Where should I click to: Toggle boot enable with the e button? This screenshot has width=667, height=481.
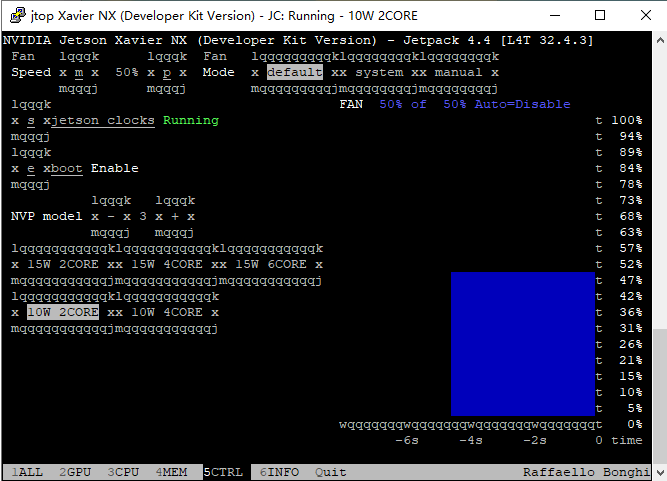coord(31,169)
